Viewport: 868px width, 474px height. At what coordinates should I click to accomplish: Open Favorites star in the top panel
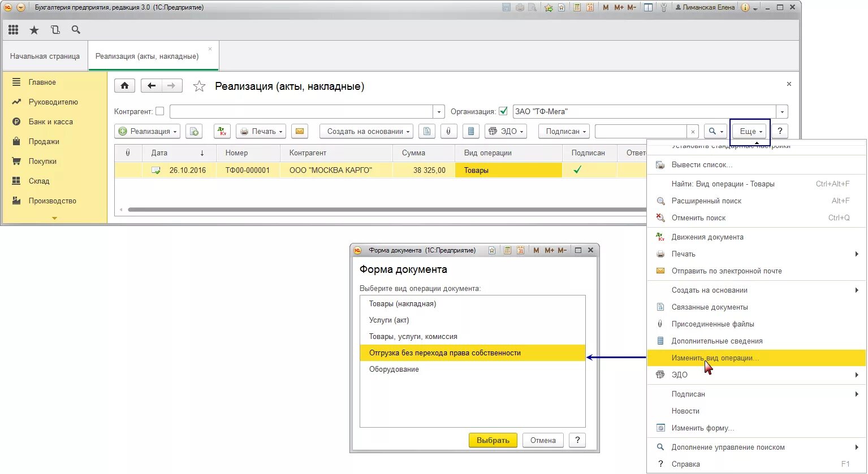pos(34,30)
